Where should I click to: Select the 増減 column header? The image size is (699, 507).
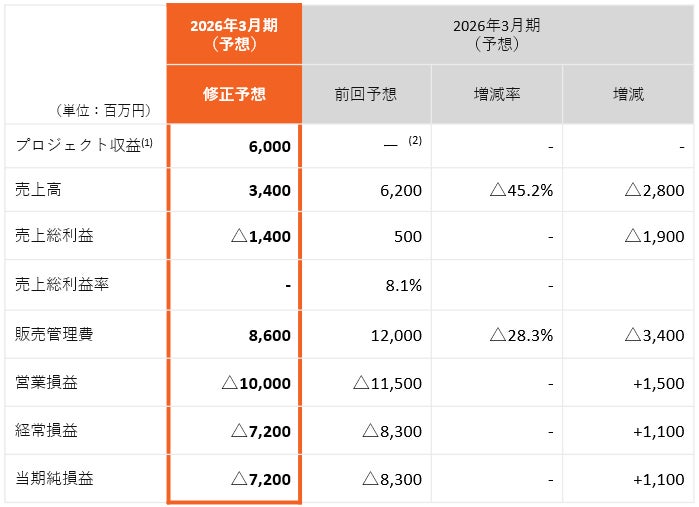(628, 95)
